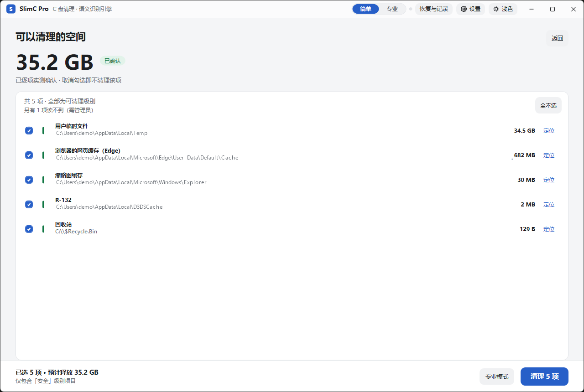Click the 682 MB size value
The image size is (584, 392).
pos(524,155)
